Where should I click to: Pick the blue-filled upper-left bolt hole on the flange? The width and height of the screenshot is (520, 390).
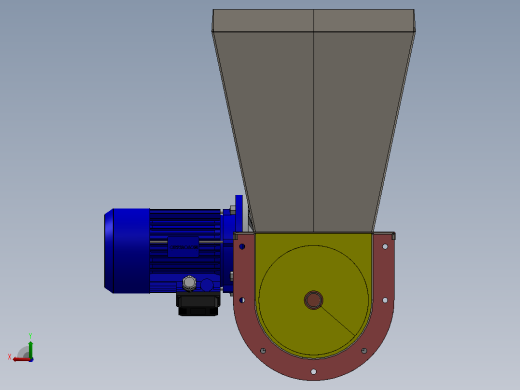[242, 247]
